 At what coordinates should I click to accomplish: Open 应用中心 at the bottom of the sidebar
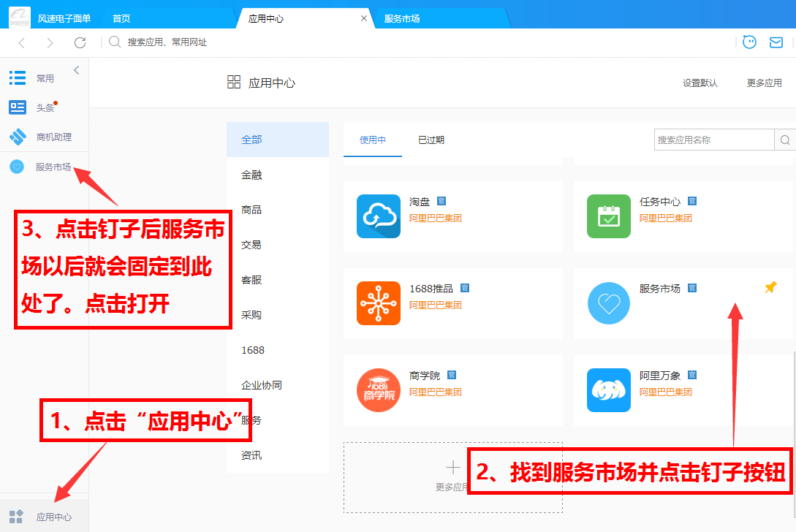[44, 516]
